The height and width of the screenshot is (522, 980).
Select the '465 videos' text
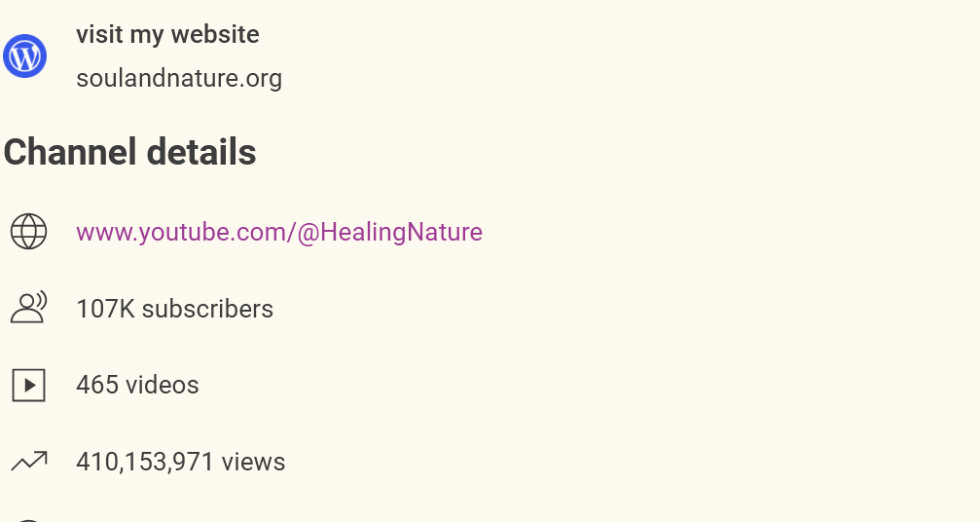click(137, 385)
